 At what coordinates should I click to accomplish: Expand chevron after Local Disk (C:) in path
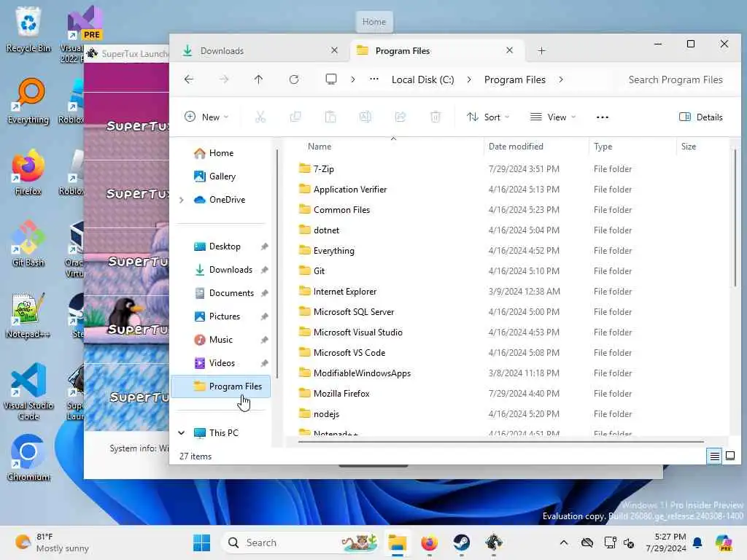coord(469,79)
